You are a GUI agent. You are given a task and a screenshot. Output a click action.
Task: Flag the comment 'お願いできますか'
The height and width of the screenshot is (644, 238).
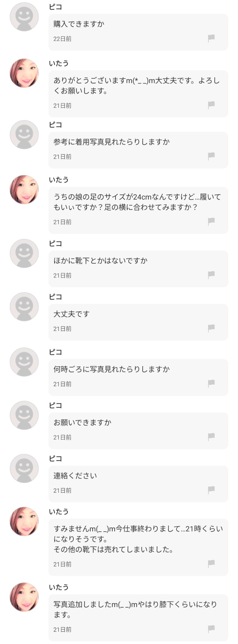pyautogui.click(x=211, y=437)
